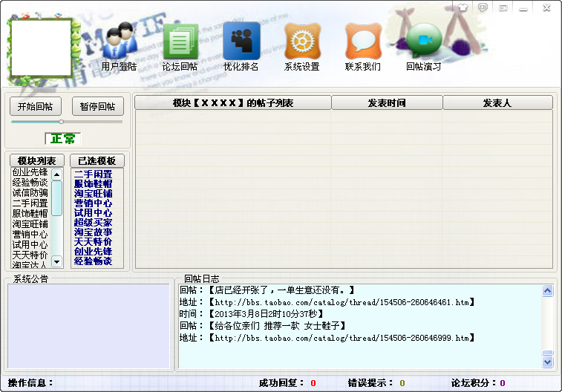Click the chat bubble icon in title bar
The width and height of the screenshot is (562, 392).
pos(483,7)
